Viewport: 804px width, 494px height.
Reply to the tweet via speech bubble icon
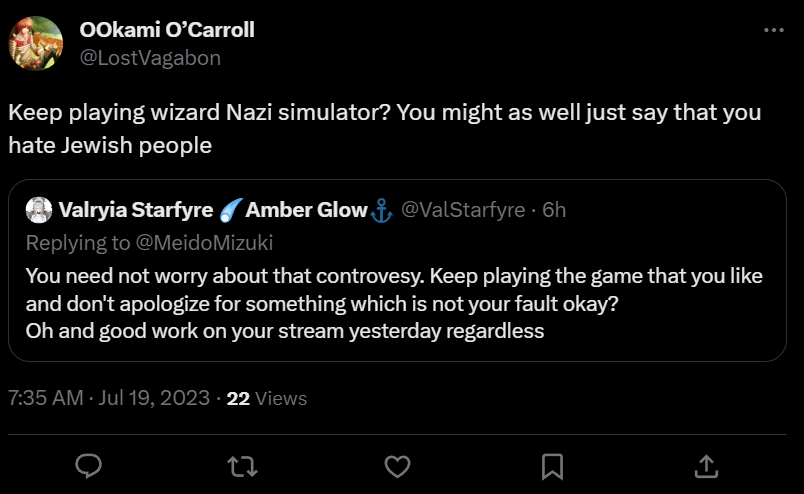(89, 466)
